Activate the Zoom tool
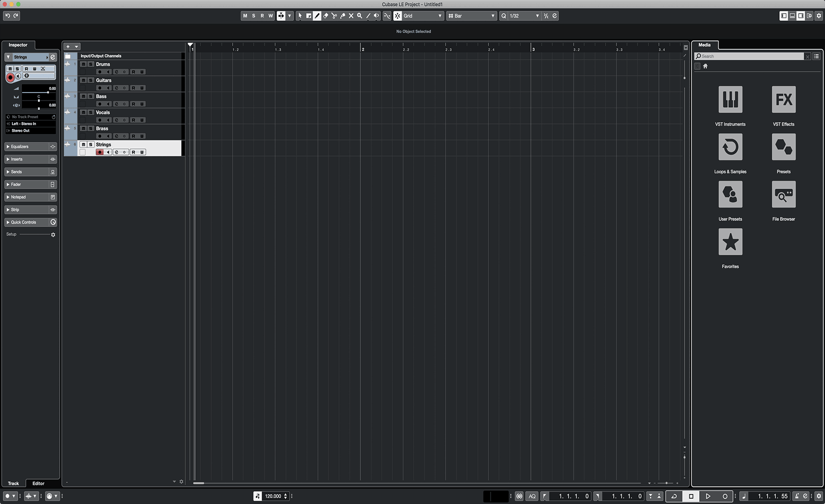The height and width of the screenshot is (504, 825). point(360,16)
